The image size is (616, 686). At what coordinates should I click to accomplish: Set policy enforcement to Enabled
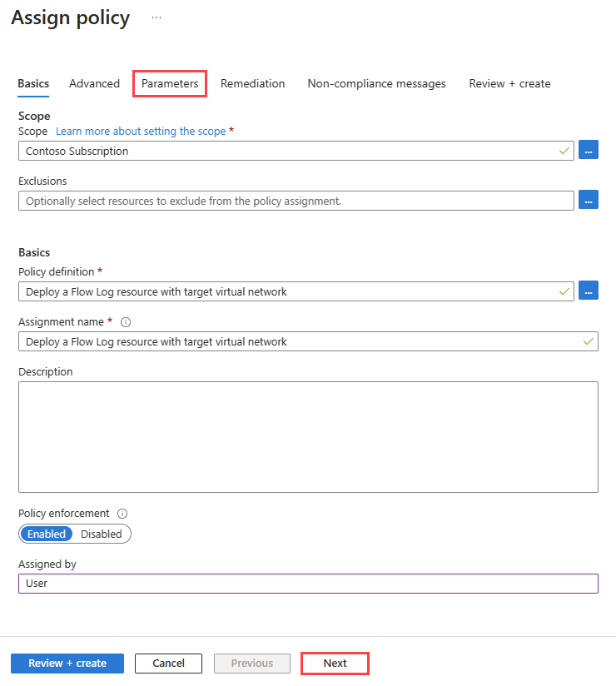click(x=47, y=534)
